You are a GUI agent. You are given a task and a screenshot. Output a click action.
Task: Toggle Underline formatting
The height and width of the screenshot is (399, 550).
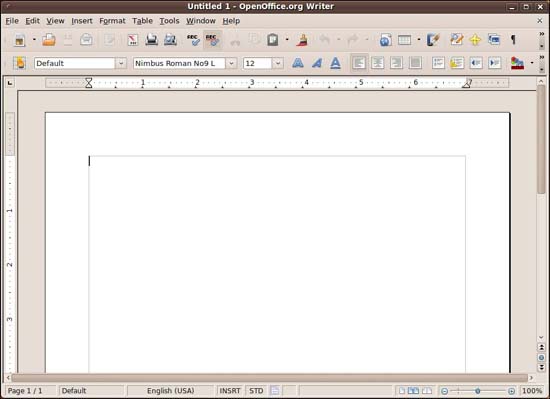point(336,63)
